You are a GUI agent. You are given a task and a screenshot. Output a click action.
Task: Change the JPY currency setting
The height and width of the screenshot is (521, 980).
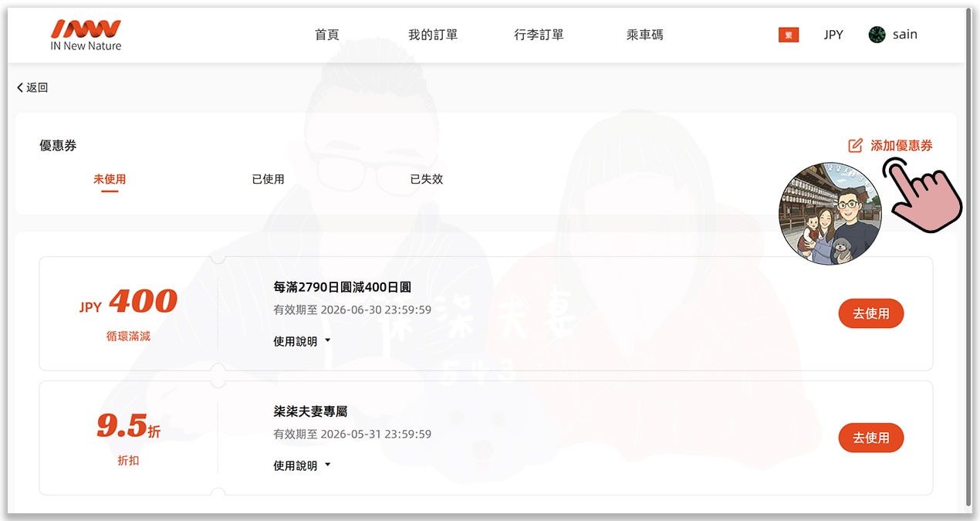[x=833, y=35]
